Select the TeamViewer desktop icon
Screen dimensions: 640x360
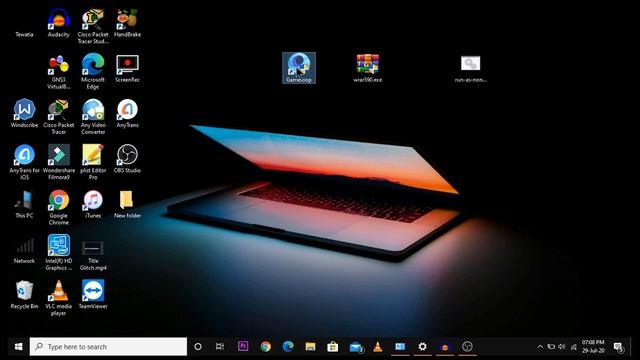93,295
